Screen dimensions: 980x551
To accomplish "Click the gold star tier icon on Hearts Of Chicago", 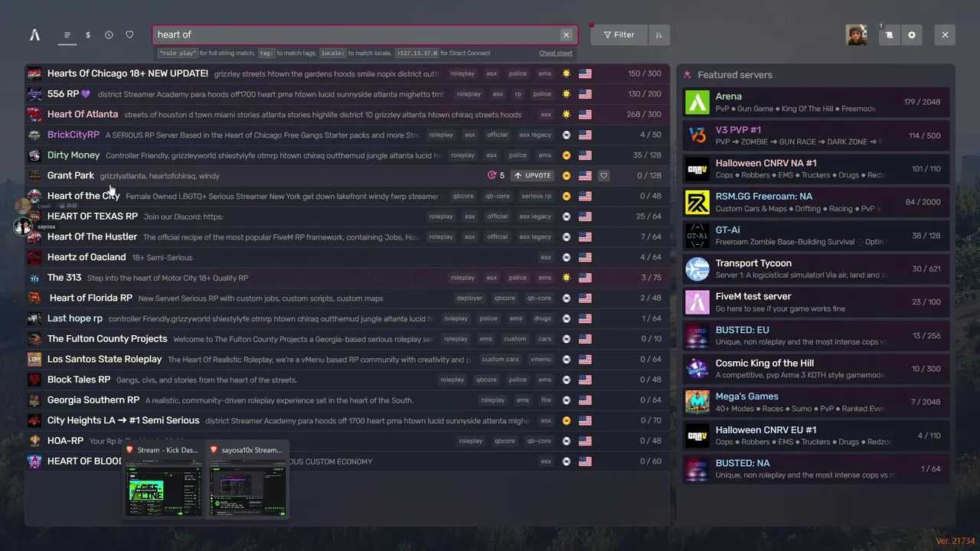I will [x=566, y=73].
